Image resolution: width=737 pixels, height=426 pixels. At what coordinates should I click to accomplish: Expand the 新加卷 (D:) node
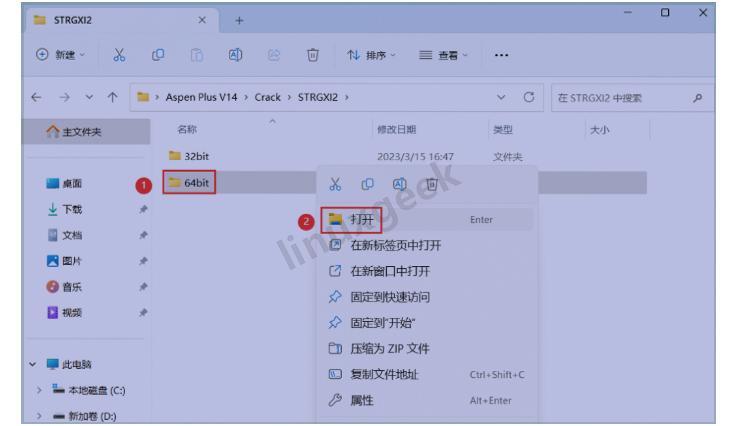tap(39, 416)
